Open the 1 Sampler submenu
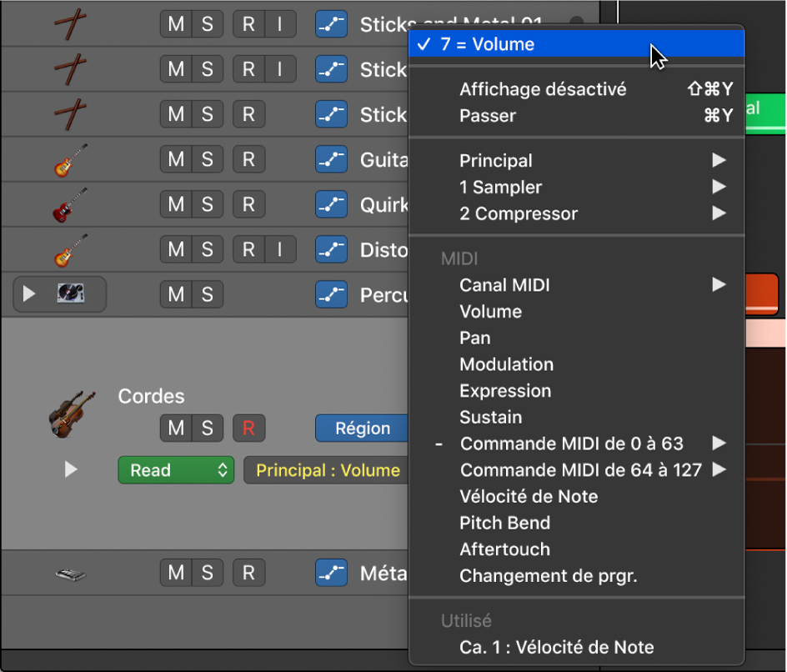Viewport: 787px width, 672px height. point(576,188)
